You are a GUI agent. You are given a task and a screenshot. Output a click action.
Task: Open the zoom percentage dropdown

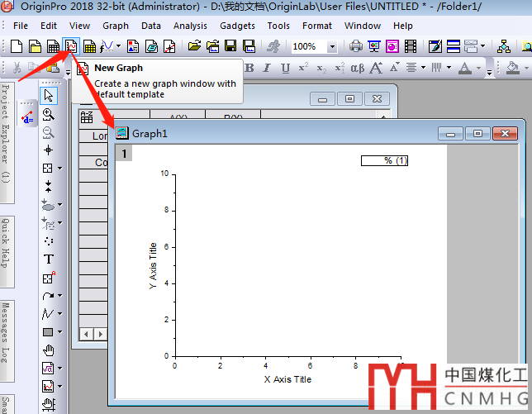[x=332, y=47]
